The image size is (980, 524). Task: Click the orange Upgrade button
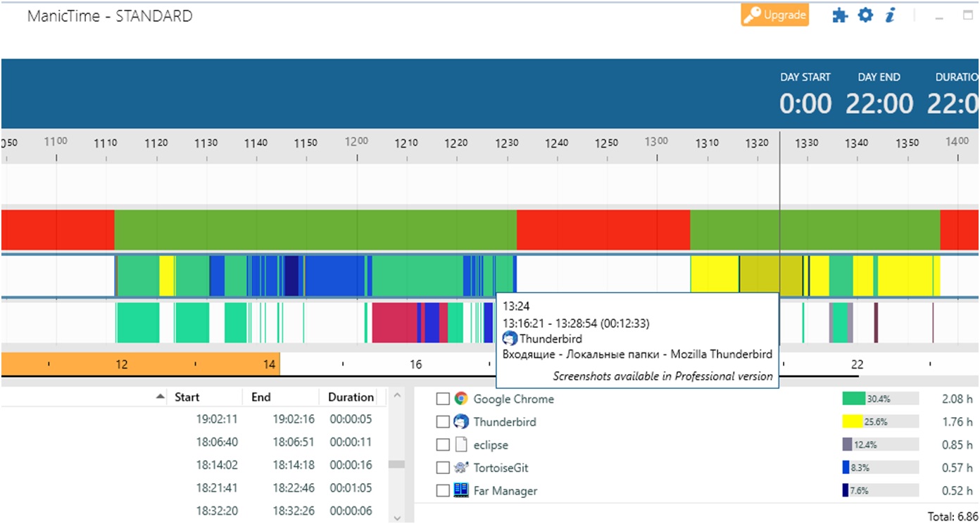[x=774, y=15]
